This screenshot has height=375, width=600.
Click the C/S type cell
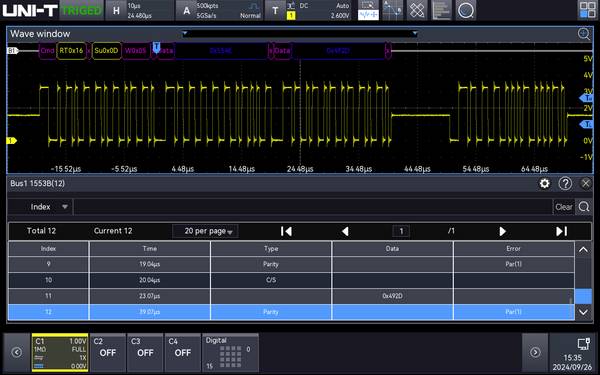[271, 280]
